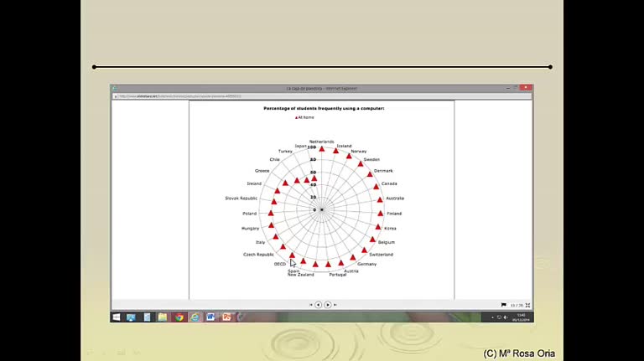Click the Internet Explorer window title text
The width and height of the screenshot is (644, 361).
322,88
